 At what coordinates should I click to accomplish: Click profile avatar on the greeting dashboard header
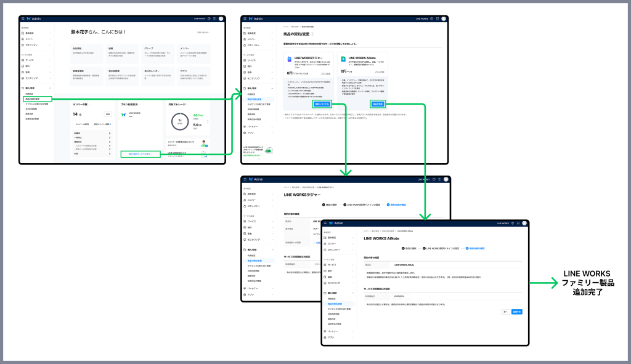[x=220, y=18]
